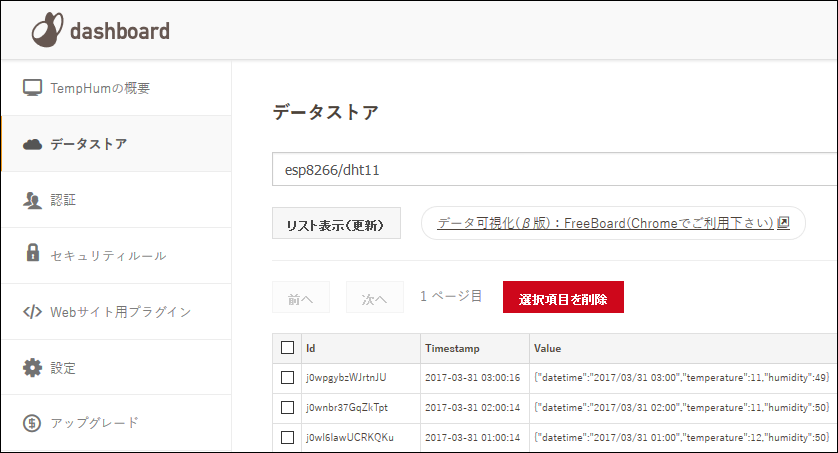
Task: Click the gear icon beside 設定
Action: 32,368
